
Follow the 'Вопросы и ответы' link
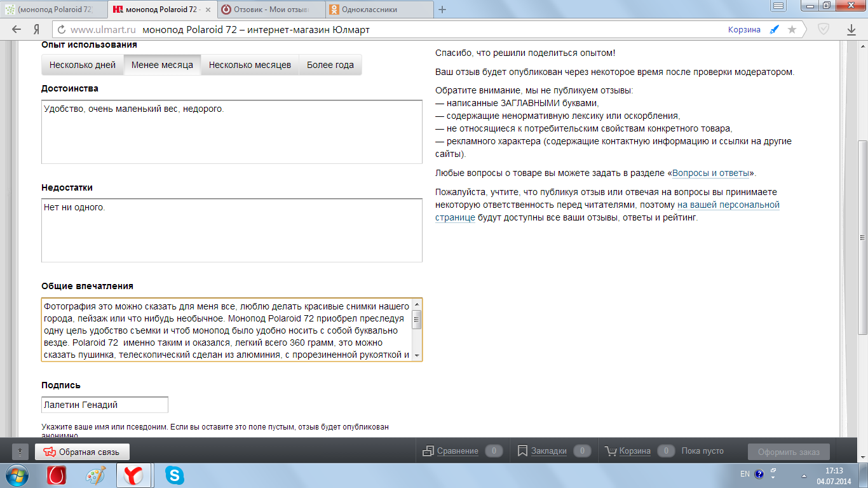711,173
